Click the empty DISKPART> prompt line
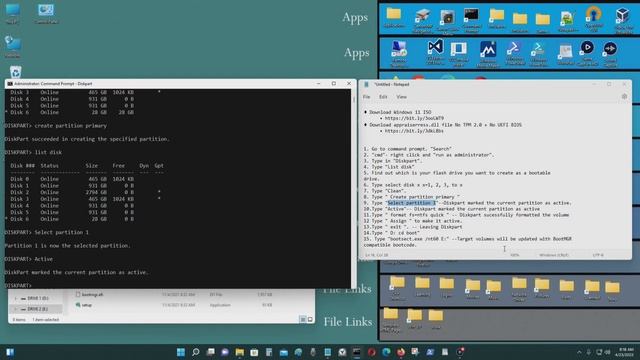The width and height of the screenshot is (640, 360). [x=18, y=285]
